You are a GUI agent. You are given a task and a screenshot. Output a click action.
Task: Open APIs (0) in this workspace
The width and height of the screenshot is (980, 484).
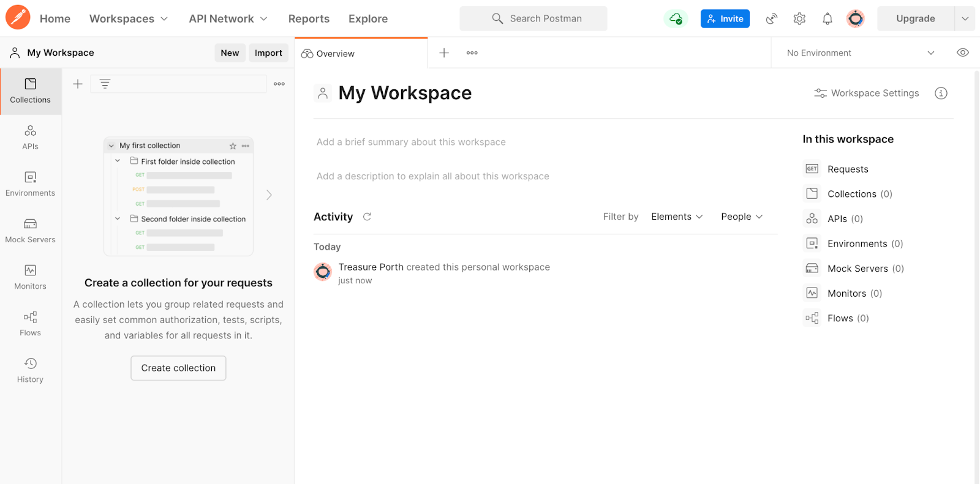pyautogui.click(x=833, y=218)
